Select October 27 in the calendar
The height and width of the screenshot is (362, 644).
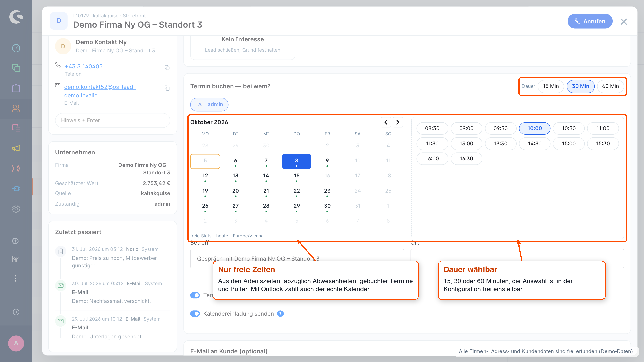[235, 207]
